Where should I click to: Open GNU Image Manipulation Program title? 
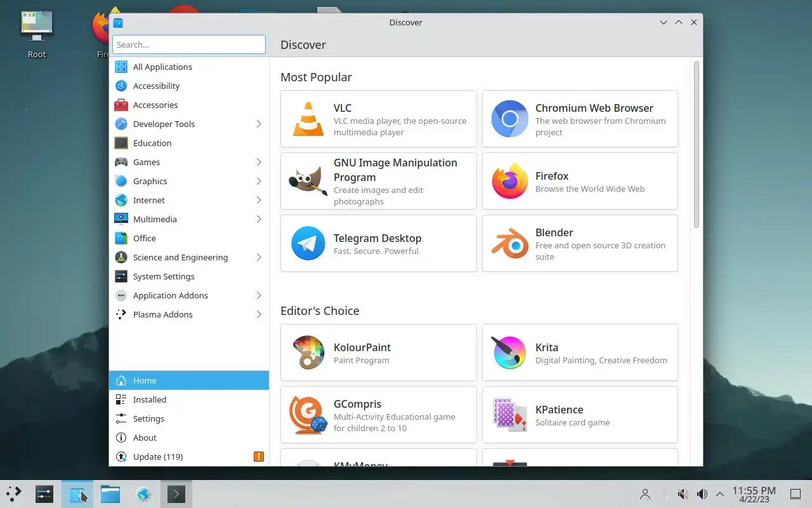pyautogui.click(x=395, y=170)
